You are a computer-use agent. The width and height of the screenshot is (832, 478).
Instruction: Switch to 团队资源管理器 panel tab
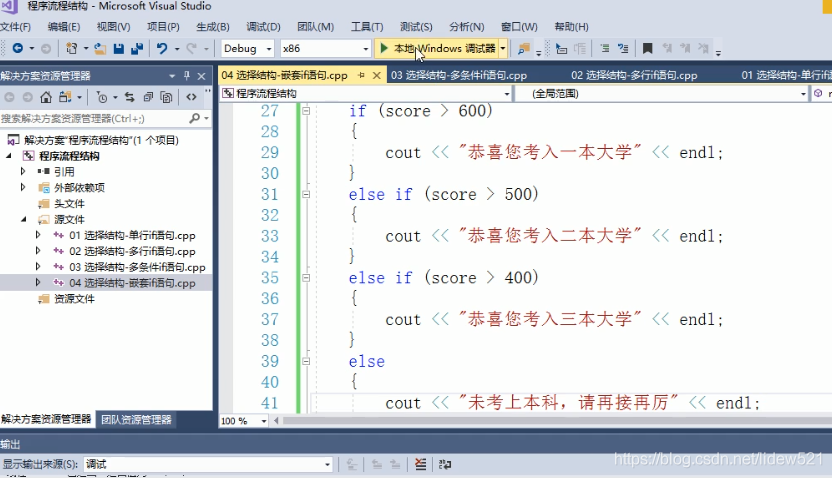[136, 420]
